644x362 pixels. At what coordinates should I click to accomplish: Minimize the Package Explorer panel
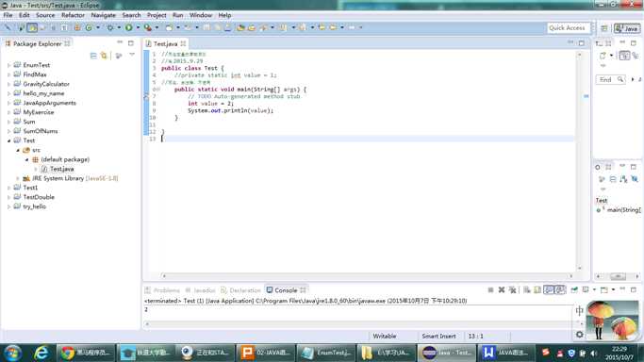tap(120, 42)
